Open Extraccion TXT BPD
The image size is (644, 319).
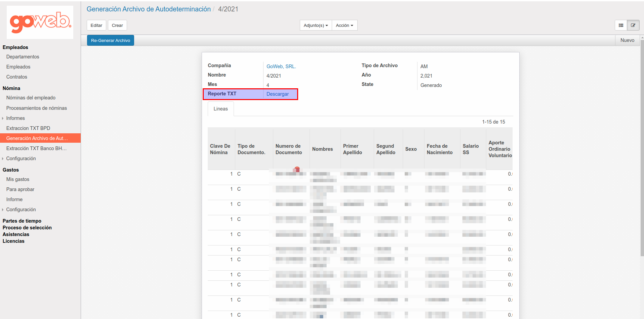(x=28, y=128)
